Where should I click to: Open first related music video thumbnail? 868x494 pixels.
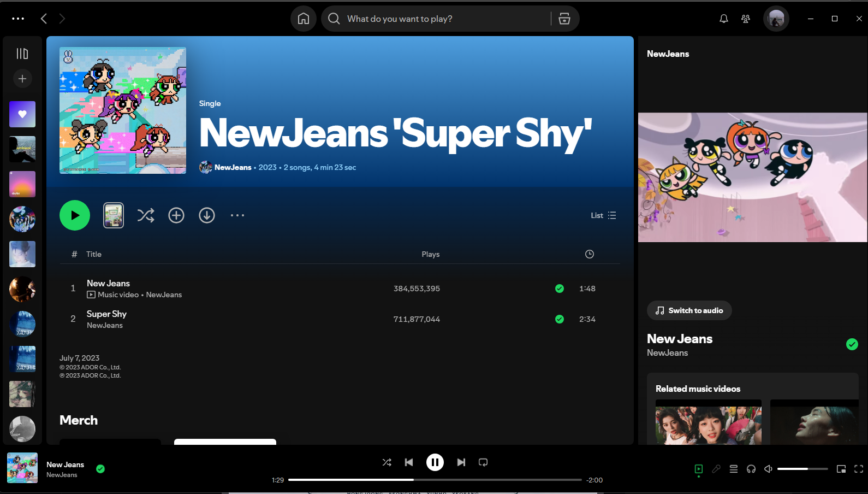tap(709, 422)
